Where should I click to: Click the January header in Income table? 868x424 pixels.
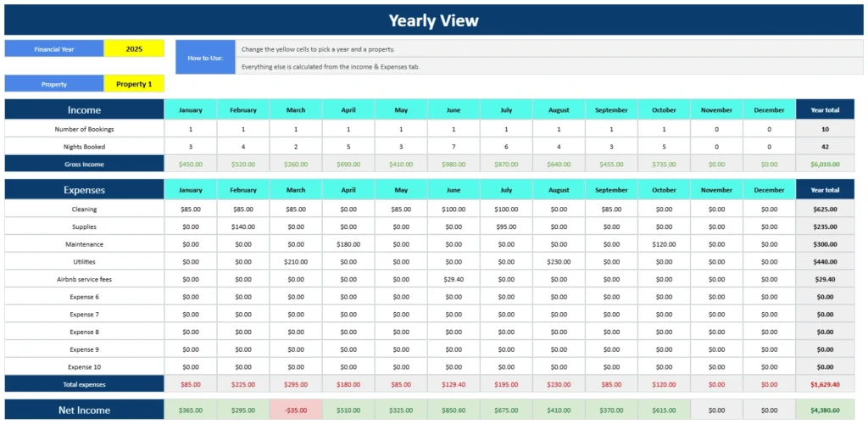point(191,109)
